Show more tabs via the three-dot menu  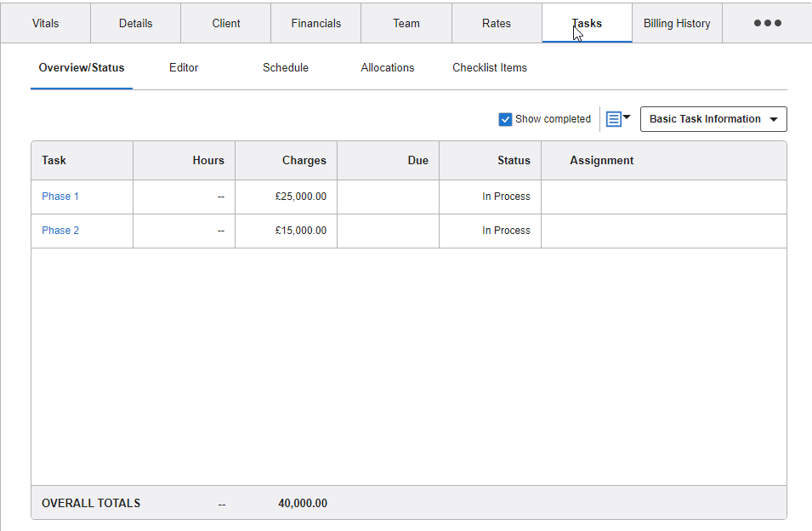768,23
